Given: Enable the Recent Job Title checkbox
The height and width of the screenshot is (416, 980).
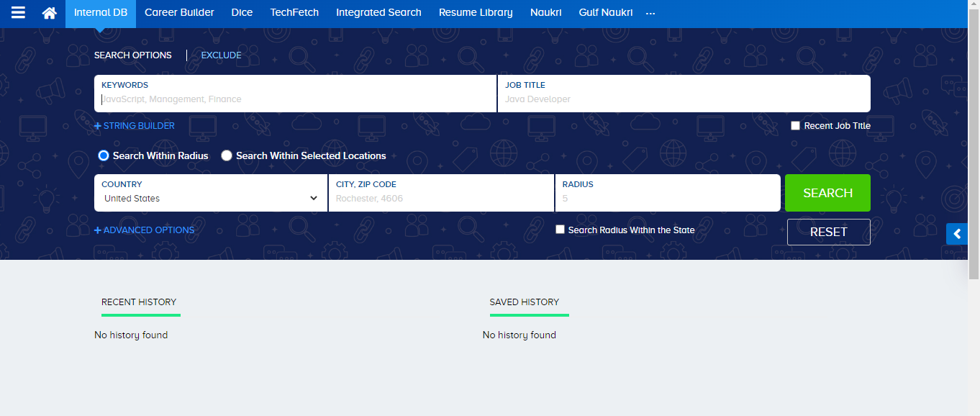Looking at the screenshot, I should pos(795,125).
